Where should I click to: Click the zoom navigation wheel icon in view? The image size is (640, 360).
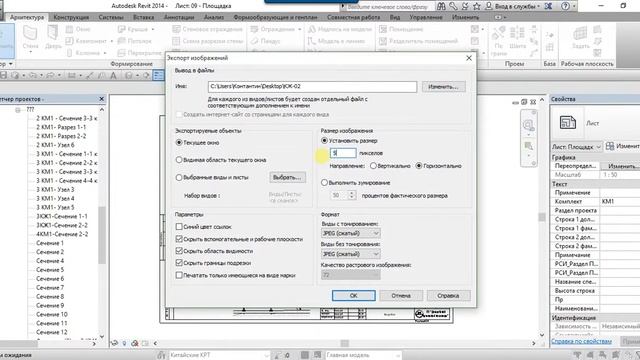pyautogui.click(x=528, y=125)
